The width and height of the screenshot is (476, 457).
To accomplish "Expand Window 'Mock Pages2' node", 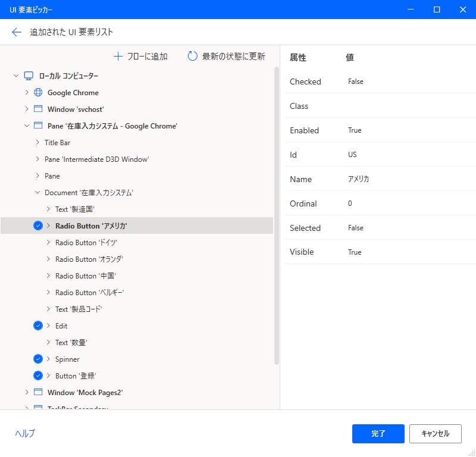I will pyautogui.click(x=27, y=392).
